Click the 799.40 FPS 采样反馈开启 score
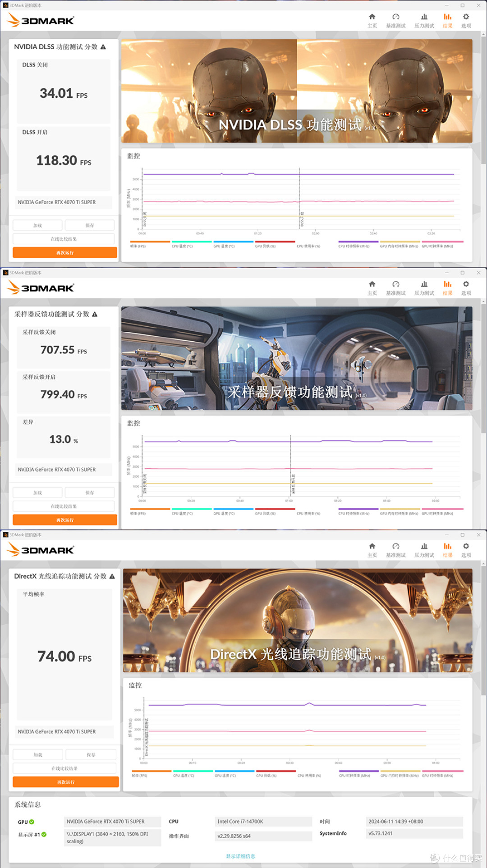 click(64, 394)
